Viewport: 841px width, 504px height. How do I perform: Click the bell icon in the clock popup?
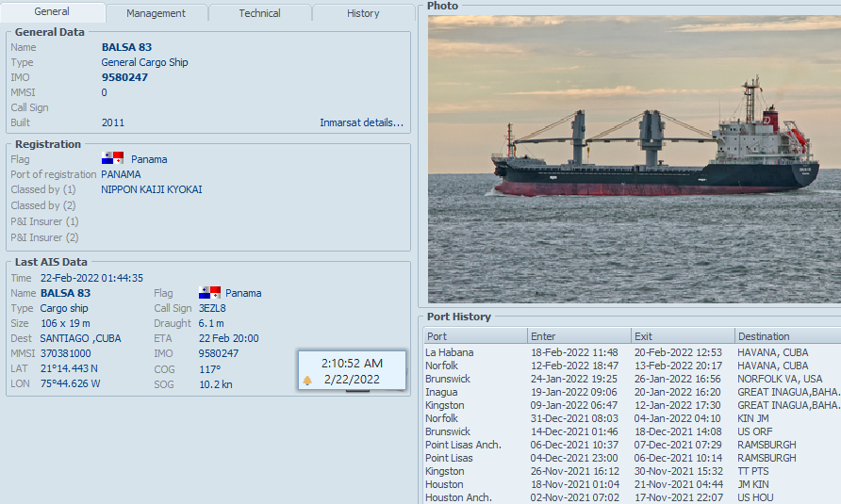coord(307,381)
